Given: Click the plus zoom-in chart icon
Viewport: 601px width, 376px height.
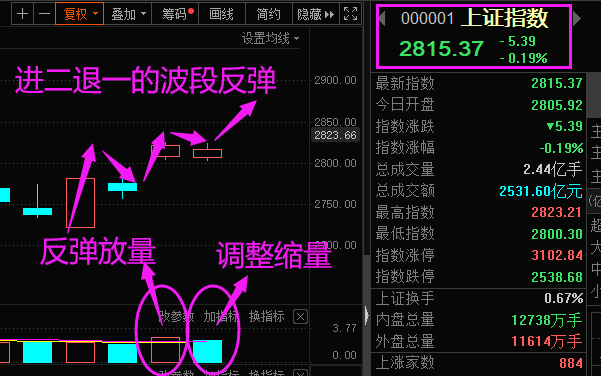Looking at the screenshot, I should click(x=23, y=14).
